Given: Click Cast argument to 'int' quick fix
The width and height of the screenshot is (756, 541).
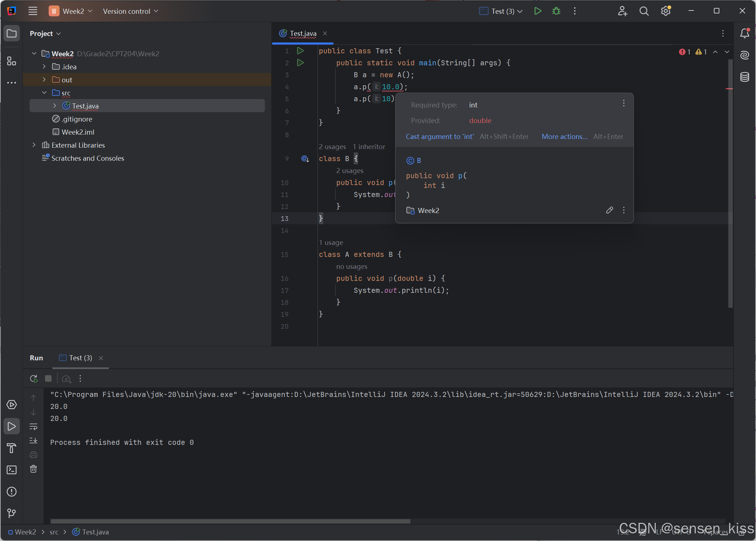Looking at the screenshot, I should [440, 136].
